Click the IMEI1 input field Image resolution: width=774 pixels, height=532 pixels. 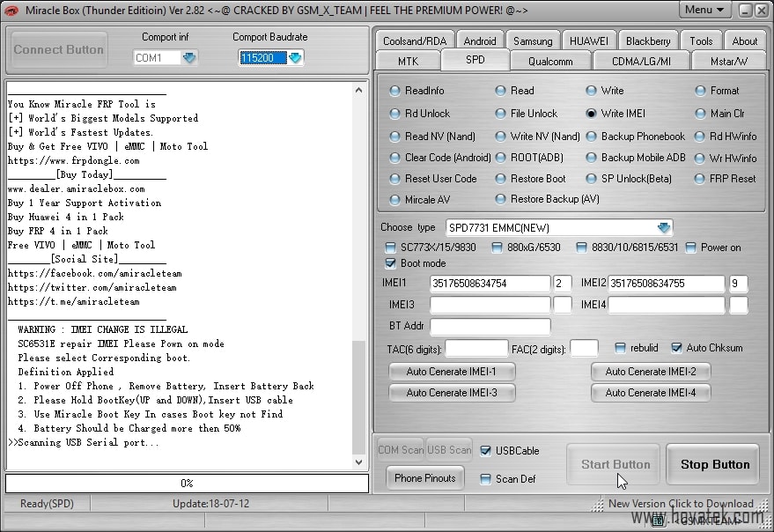[x=490, y=284]
